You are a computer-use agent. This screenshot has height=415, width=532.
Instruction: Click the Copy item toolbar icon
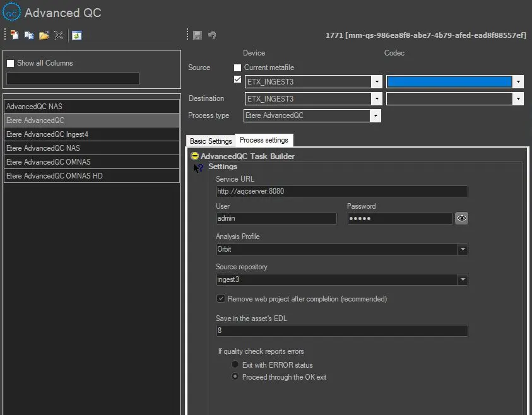pos(29,35)
